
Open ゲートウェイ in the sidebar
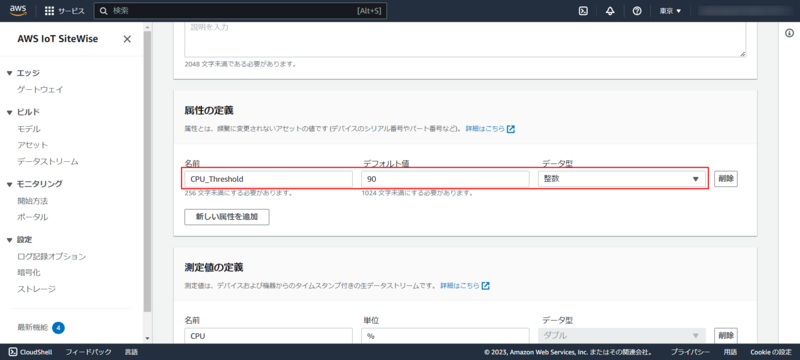point(40,89)
